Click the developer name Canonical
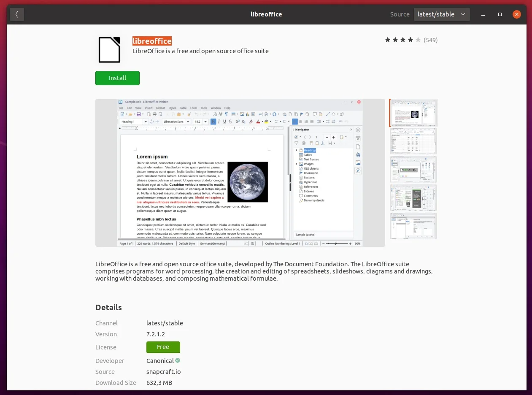The image size is (532, 395). [160, 361]
